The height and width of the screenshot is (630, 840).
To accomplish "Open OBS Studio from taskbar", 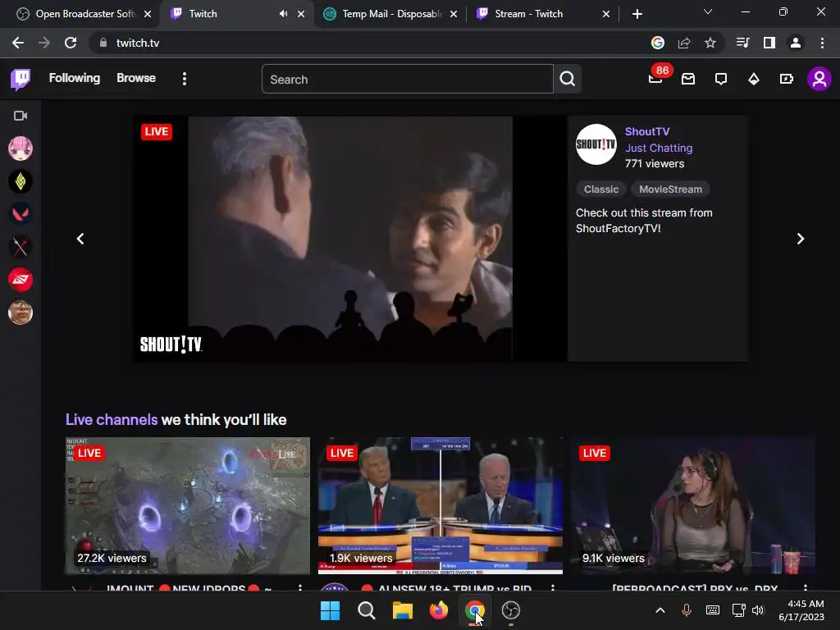I will click(511, 610).
